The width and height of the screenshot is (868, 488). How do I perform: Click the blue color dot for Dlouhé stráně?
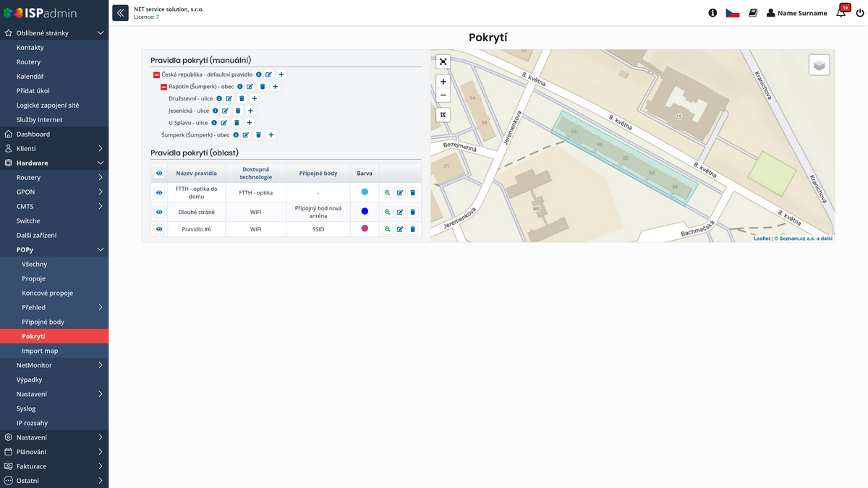[x=365, y=212]
